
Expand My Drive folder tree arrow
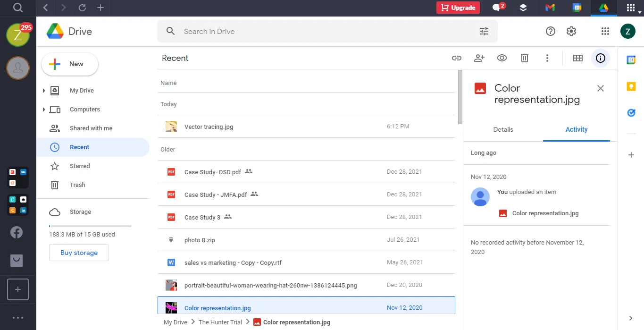click(x=44, y=91)
